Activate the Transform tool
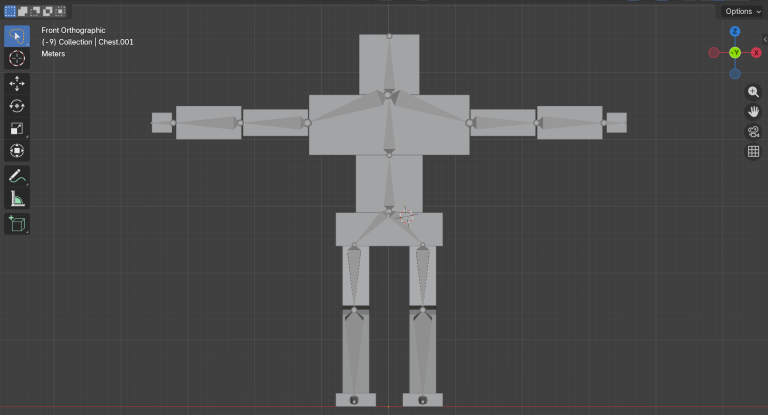This screenshot has width=768, height=415. (x=17, y=151)
